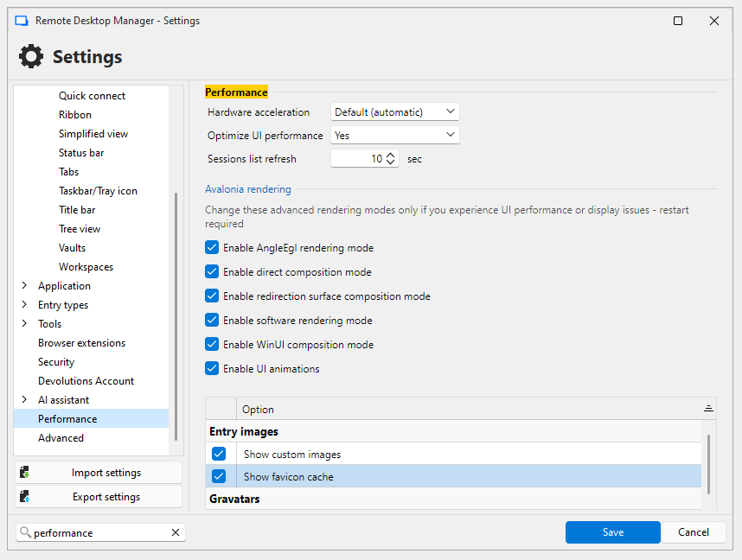Image resolution: width=742 pixels, height=560 pixels.
Task: Save the settings
Action: 613,532
